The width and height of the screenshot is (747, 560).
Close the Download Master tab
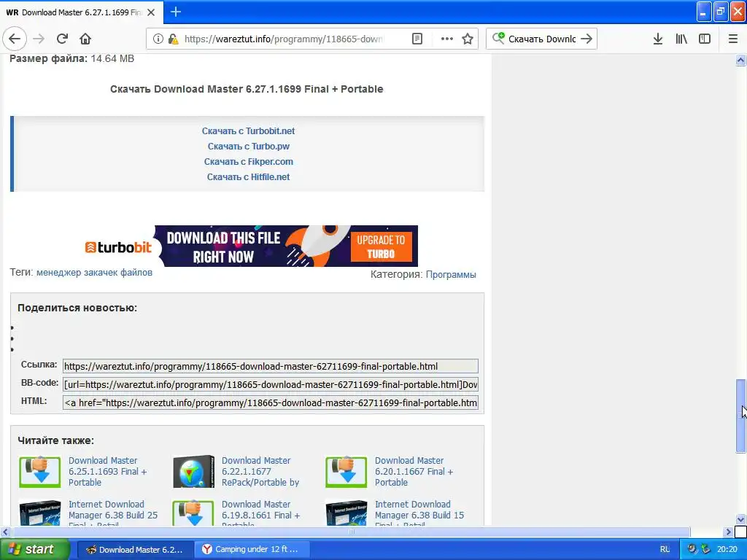coord(151,12)
